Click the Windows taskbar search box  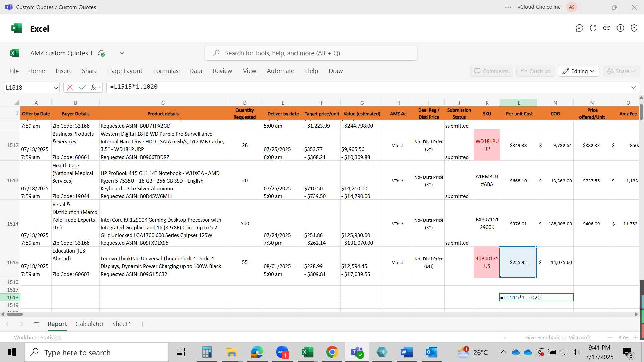tap(97, 352)
